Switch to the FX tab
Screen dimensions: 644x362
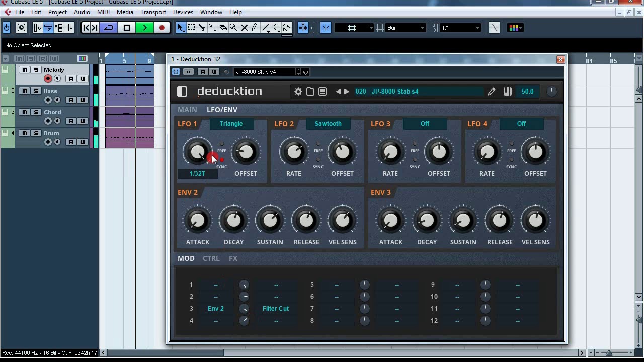(x=233, y=258)
